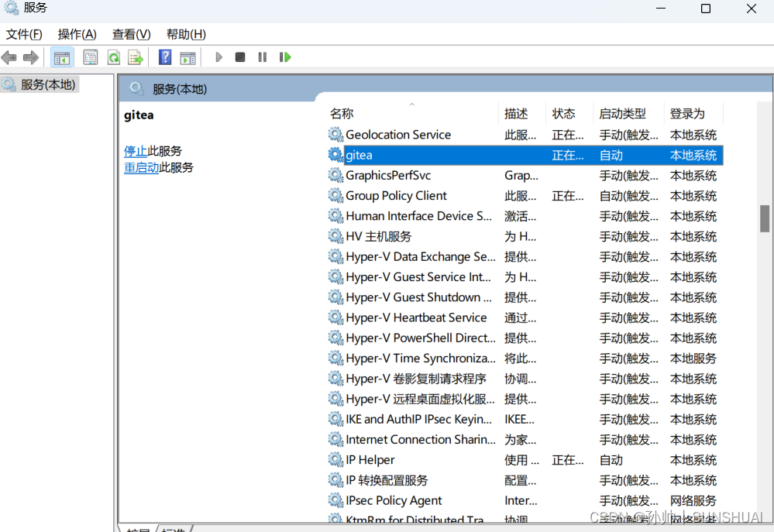Click the Pause service icon
Viewport: 774px width, 532px height.
tap(262, 57)
